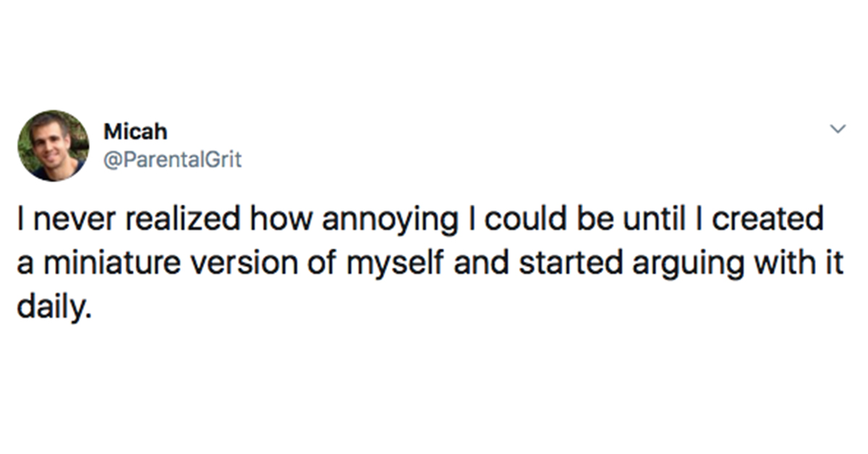Open Micah's round profile avatar
This screenshot has height=454, width=868.
tap(53, 145)
